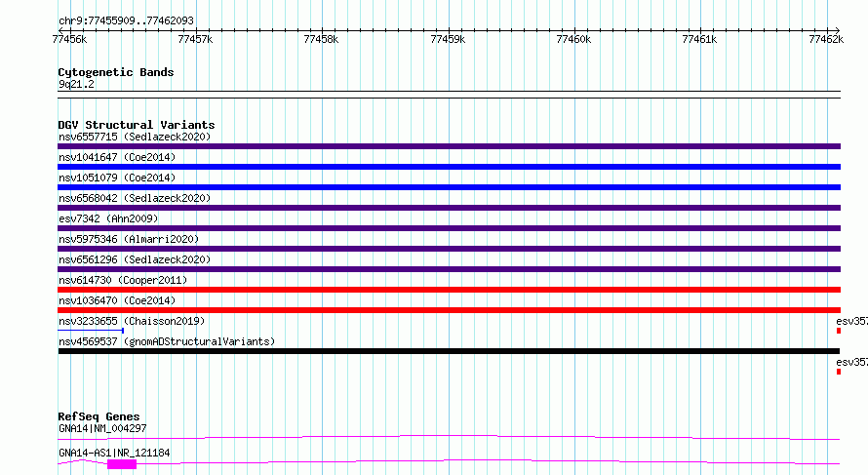Screen dimensions: 868x475
Task: Open the nsv1036470 (Coe2014) label
Action: pos(117,300)
